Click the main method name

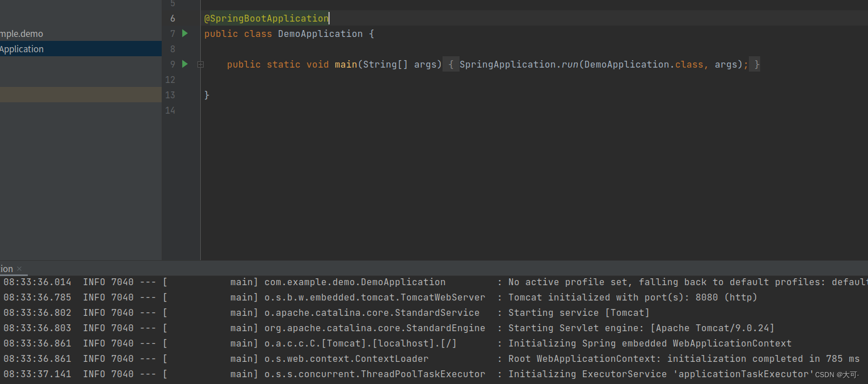pyautogui.click(x=346, y=64)
